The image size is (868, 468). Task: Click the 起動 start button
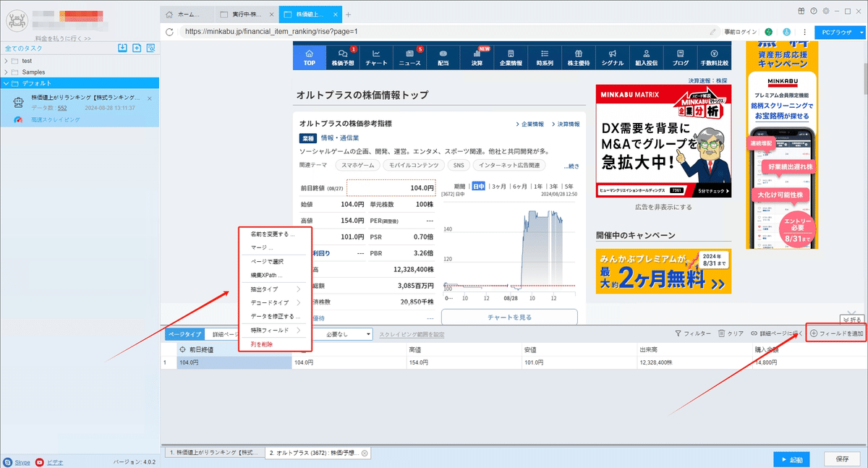point(792,459)
